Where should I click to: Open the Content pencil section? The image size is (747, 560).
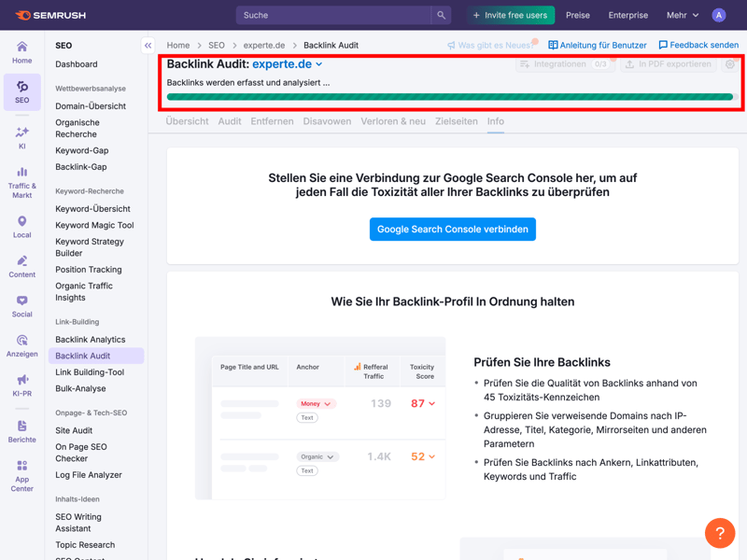coord(21,267)
